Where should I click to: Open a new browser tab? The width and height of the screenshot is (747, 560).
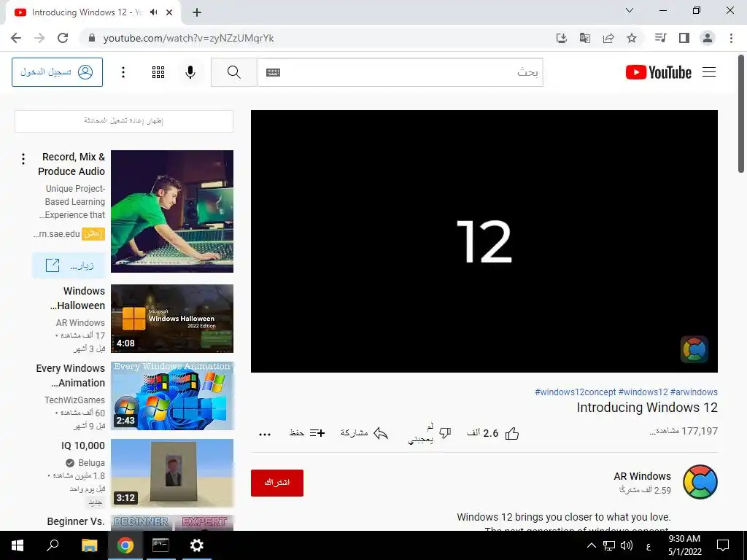197,13
